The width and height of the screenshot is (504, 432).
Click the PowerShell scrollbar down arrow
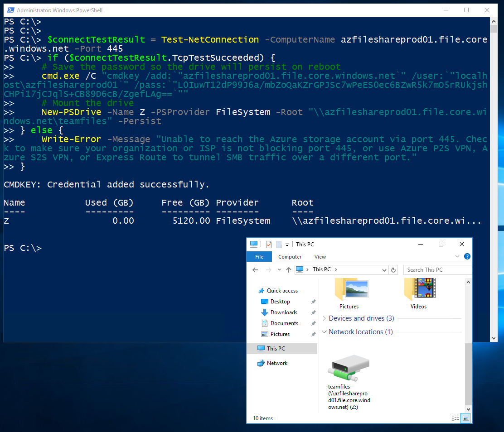[x=494, y=338]
